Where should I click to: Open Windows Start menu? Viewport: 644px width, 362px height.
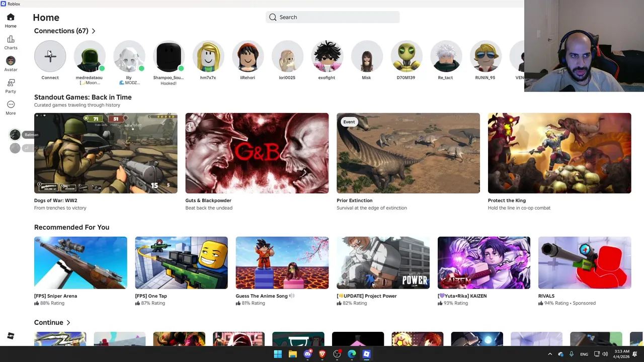click(278, 354)
